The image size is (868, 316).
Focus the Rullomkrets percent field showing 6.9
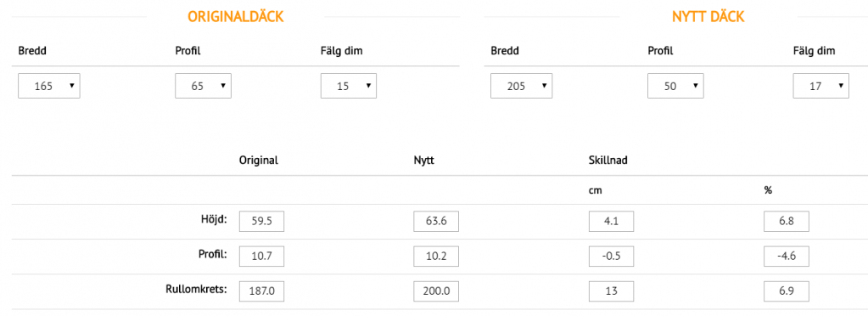coord(787,291)
